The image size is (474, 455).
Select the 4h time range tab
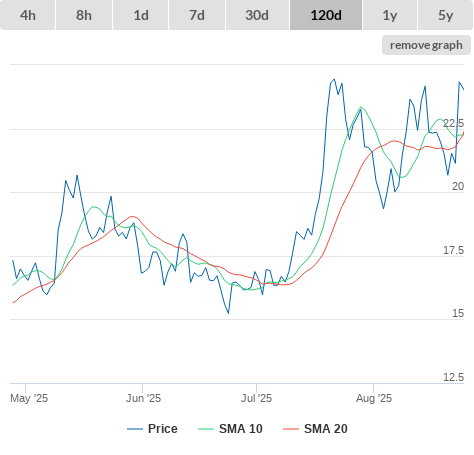pyautogui.click(x=28, y=15)
